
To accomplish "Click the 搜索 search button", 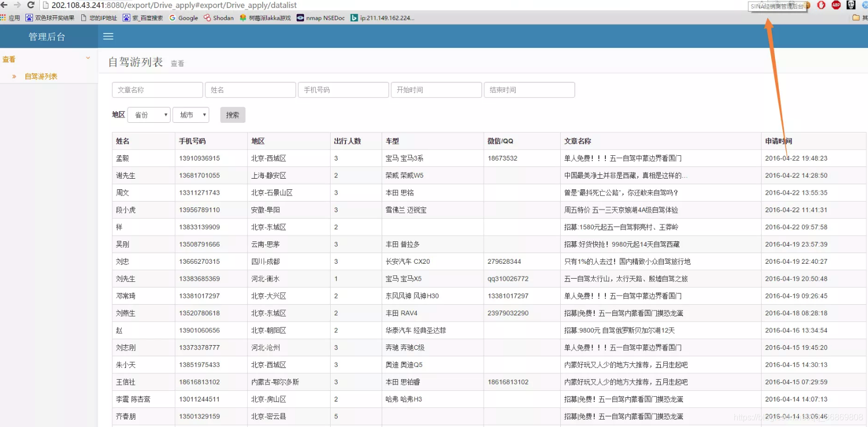I will pos(233,115).
